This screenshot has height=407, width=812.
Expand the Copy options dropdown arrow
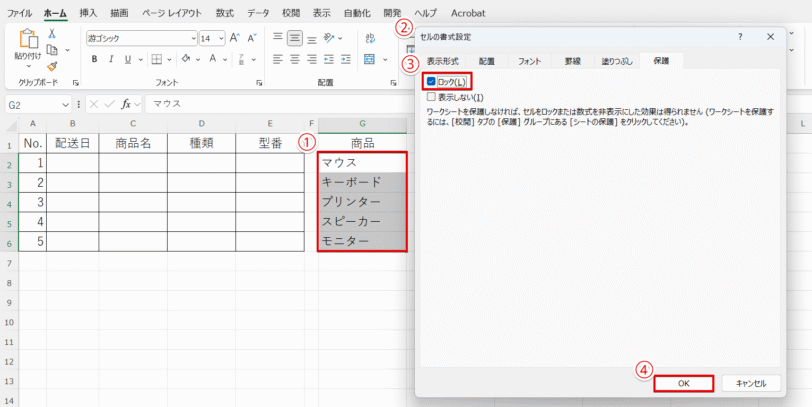click(x=67, y=50)
